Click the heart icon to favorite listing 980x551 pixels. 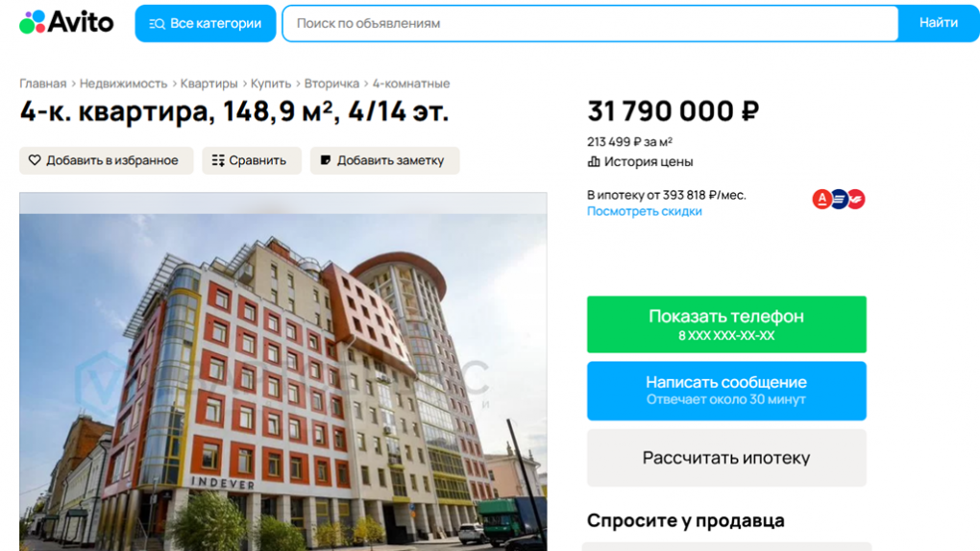(x=35, y=160)
